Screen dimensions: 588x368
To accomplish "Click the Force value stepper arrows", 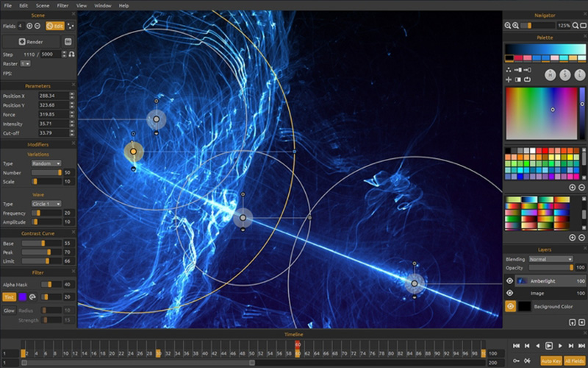I will tap(72, 115).
